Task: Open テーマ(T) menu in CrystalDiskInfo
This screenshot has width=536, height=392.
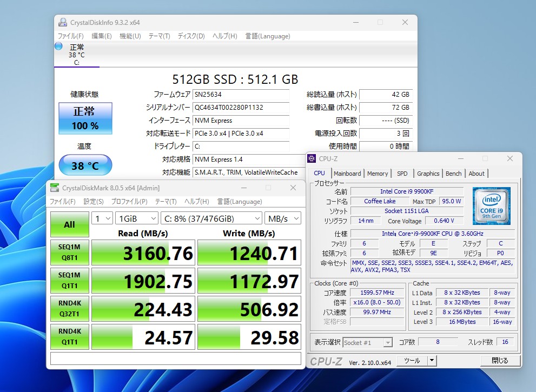Action: [x=159, y=36]
